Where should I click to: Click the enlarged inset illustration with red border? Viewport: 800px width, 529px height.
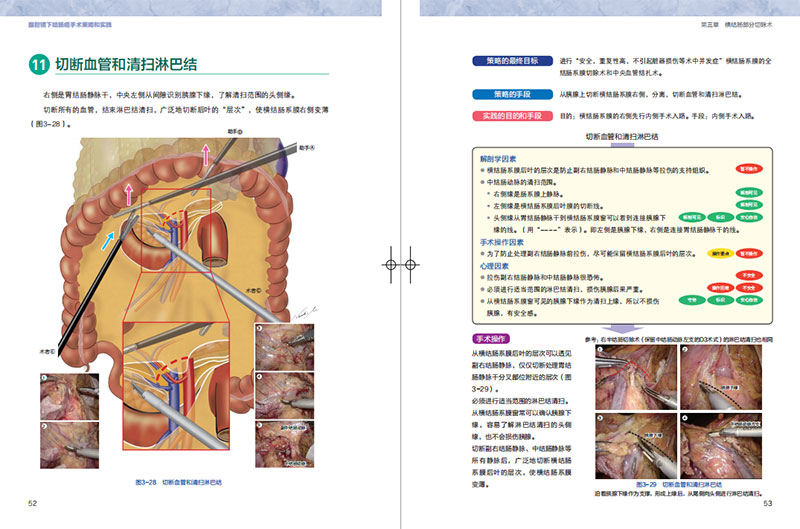click(x=176, y=386)
